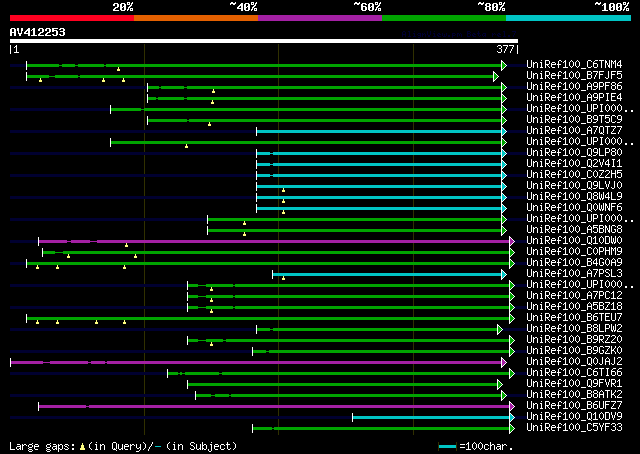The width and height of the screenshot is (640, 454).
Task: Click the green arrowhead on the B8LPW2 row
Action: [x=500, y=329]
